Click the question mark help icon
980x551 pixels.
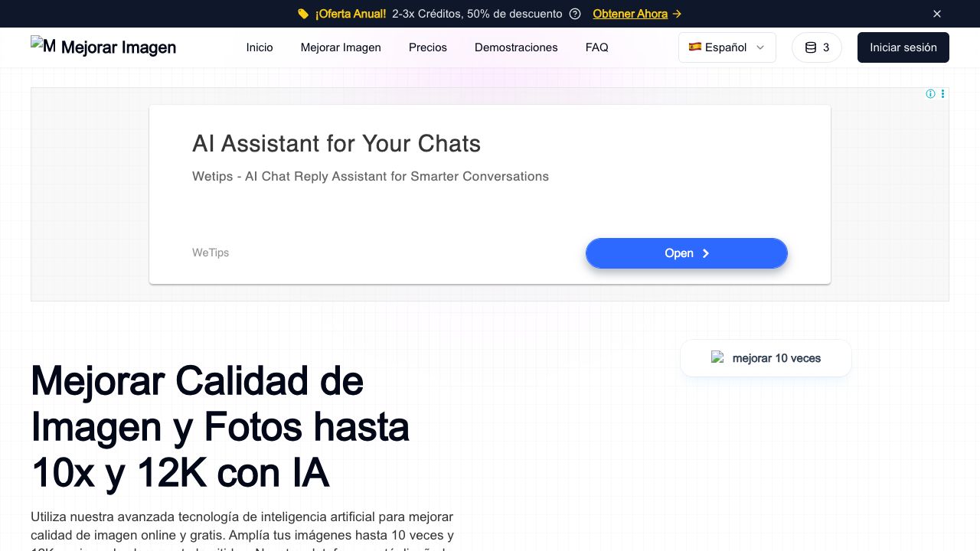click(575, 14)
